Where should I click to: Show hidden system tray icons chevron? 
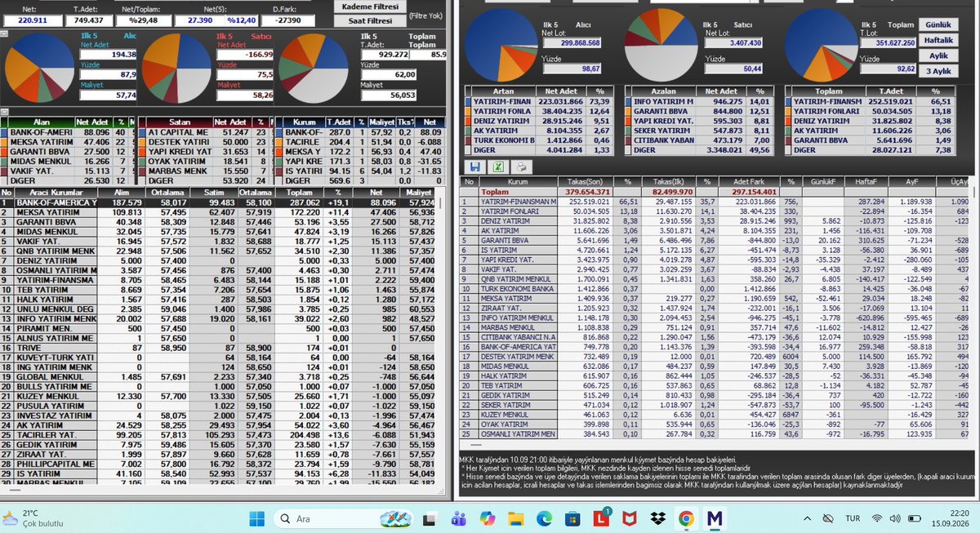click(x=808, y=518)
